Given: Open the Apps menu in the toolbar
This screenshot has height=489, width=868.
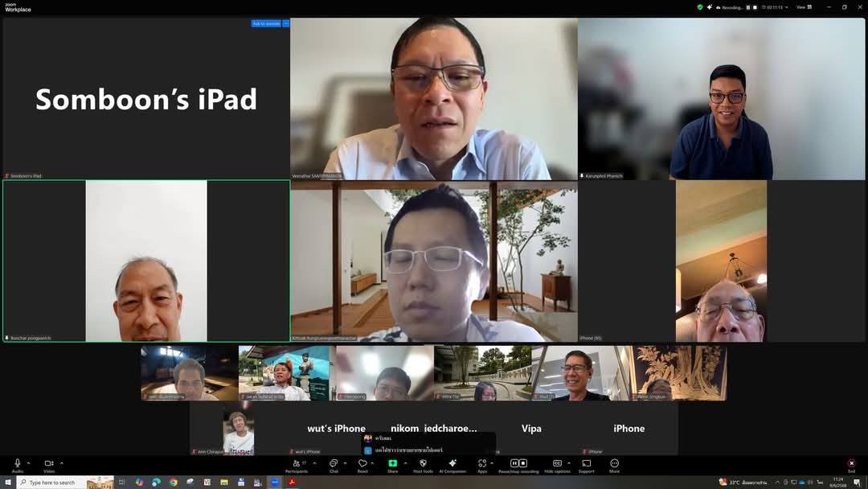Looking at the screenshot, I should click(x=482, y=464).
